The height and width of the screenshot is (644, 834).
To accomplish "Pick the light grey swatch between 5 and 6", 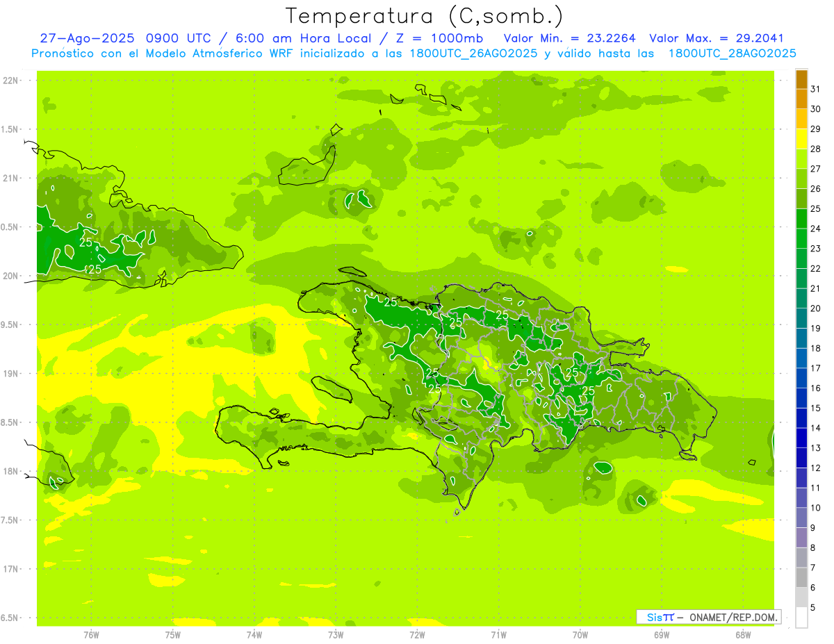I will (x=801, y=597).
